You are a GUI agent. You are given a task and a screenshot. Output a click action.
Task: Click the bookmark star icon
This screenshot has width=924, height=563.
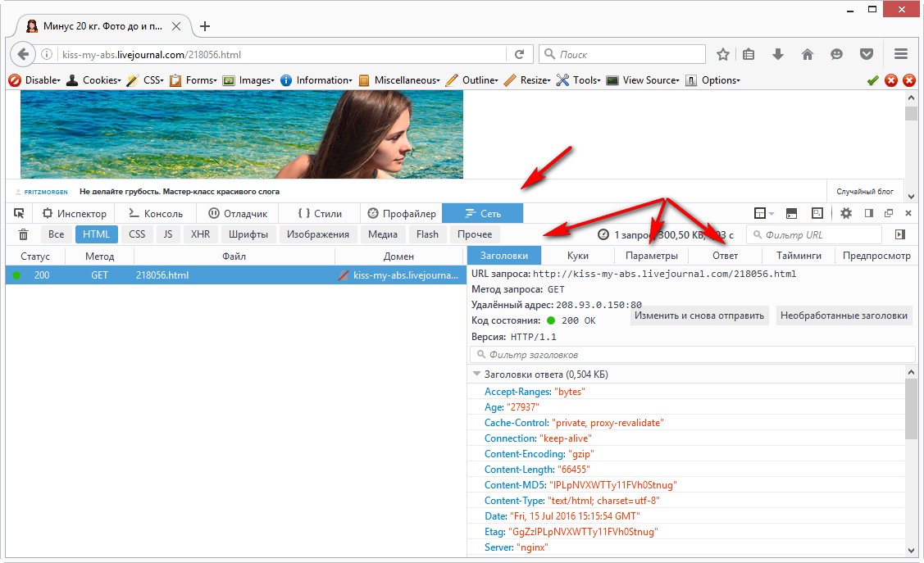point(722,54)
